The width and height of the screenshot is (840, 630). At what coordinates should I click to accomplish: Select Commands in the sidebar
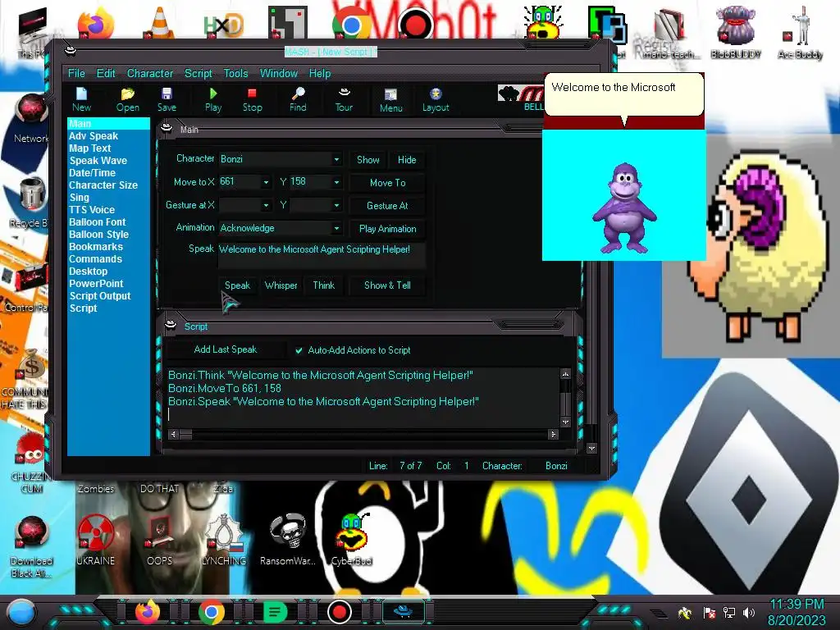(95, 259)
